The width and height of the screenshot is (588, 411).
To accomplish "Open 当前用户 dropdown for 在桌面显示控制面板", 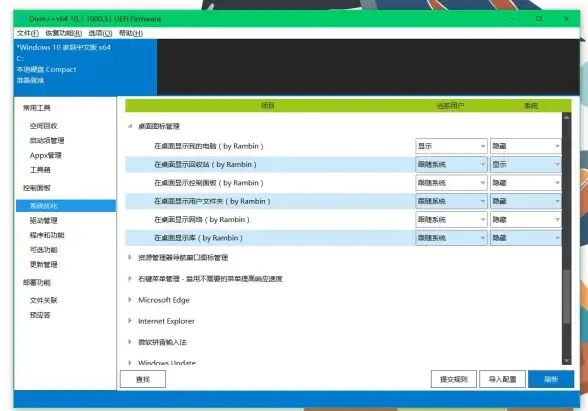I will tap(451, 183).
